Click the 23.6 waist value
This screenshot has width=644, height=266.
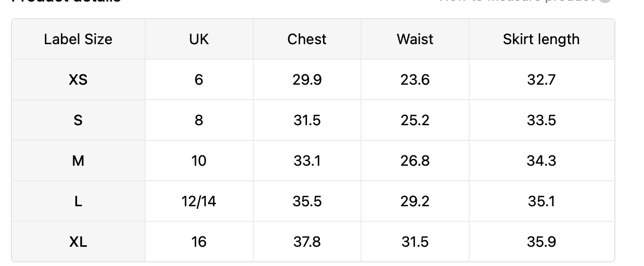(415, 79)
